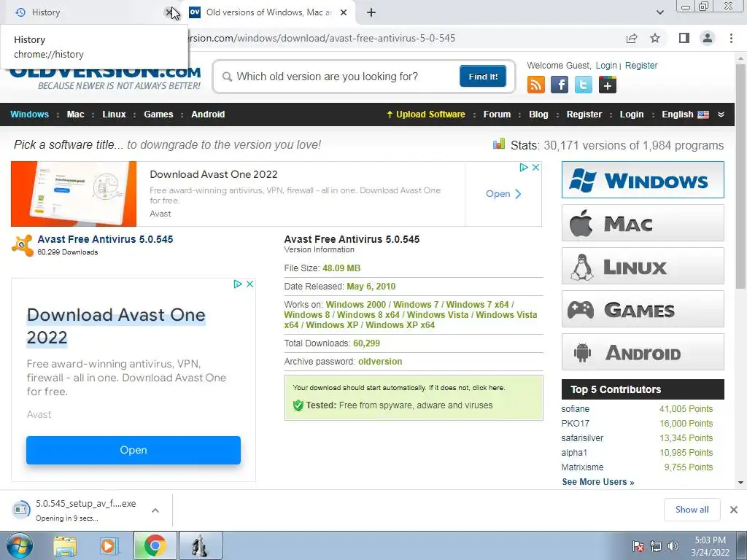
Task: Click AdChoices icon on left ad
Action: (x=238, y=284)
